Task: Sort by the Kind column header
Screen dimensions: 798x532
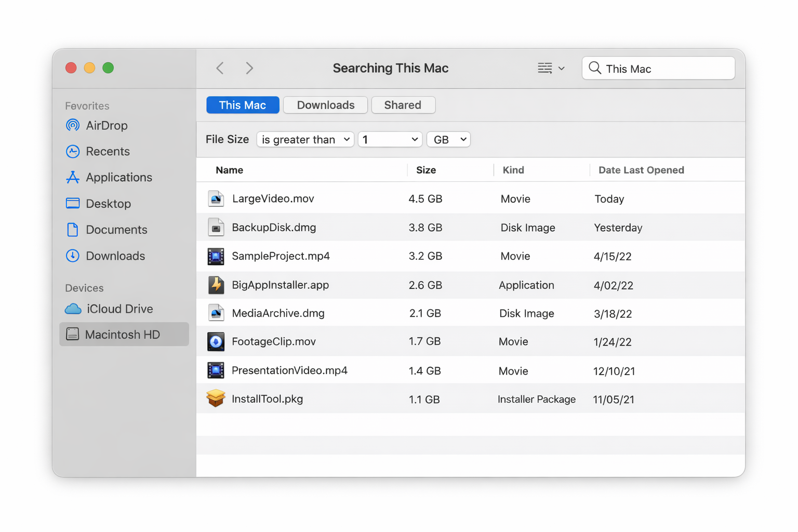Action: [x=513, y=170]
